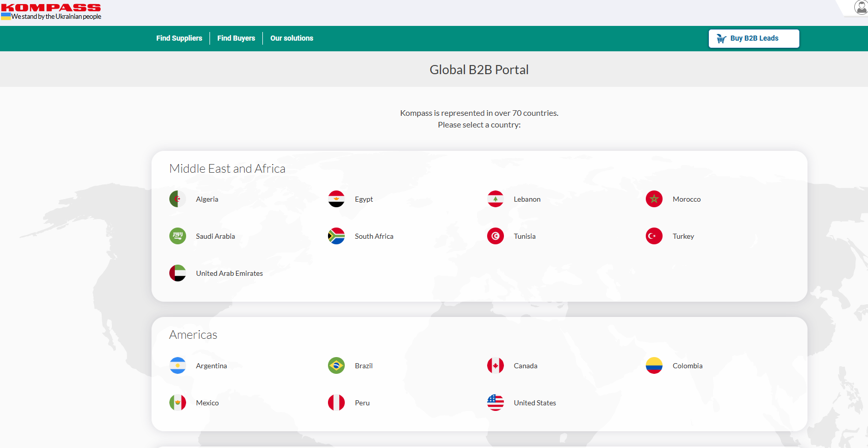This screenshot has height=448, width=868.
Task: Click the Turkey flag icon
Action: [x=654, y=236]
